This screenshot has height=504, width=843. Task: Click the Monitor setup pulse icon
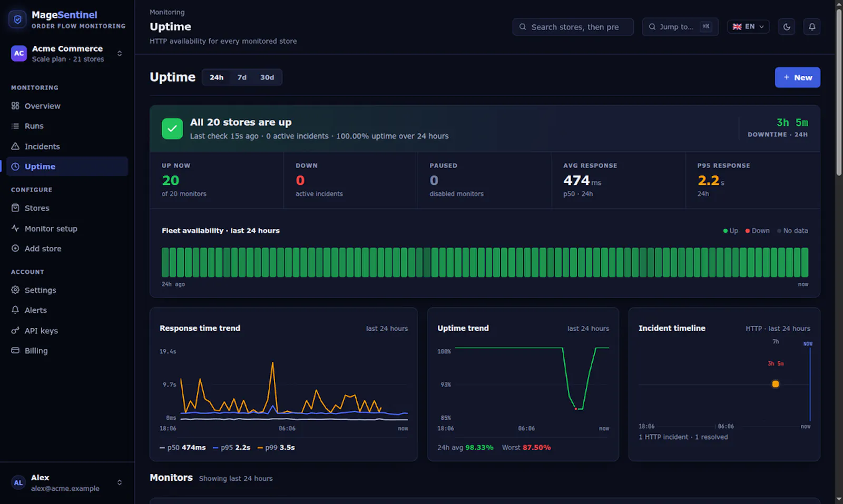click(15, 229)
